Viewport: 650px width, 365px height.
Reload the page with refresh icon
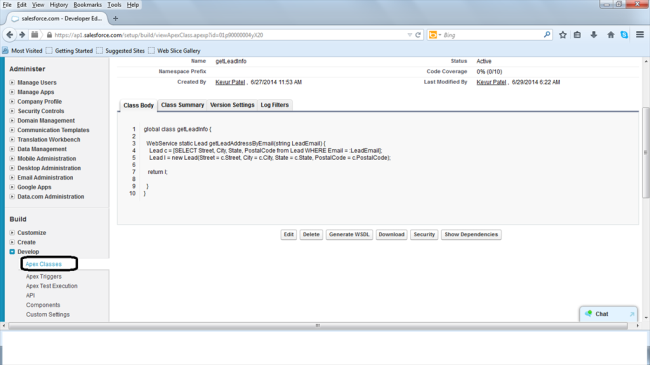418,35
